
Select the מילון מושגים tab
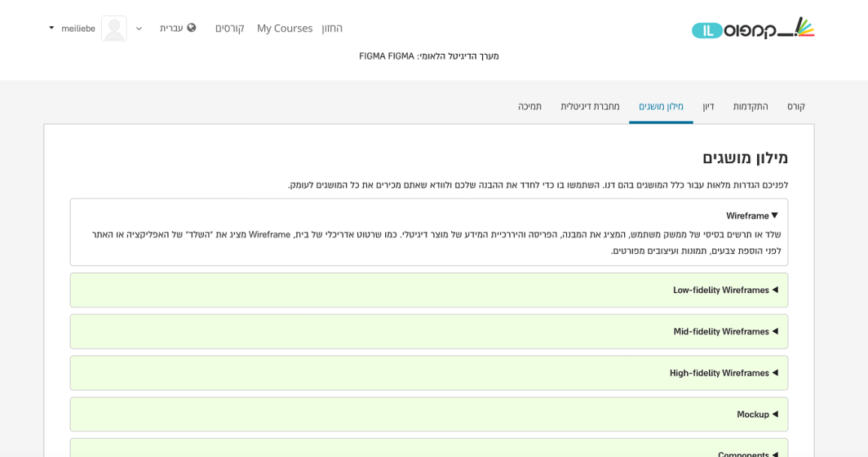[661, 106]
